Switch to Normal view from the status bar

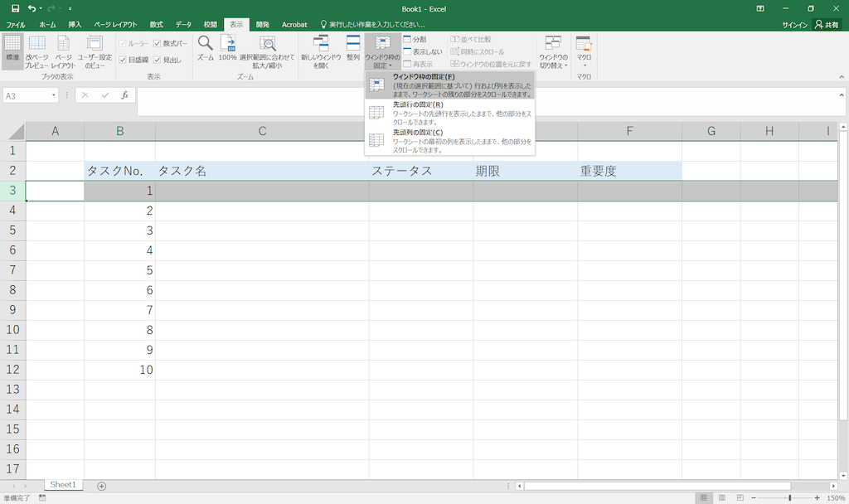(x=703, y=497)
